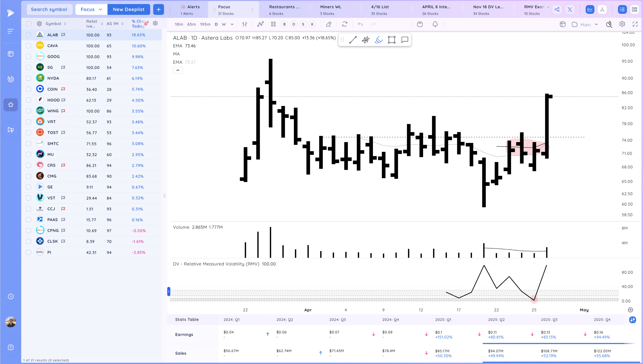Click the eraser icon in chart toolbar
Viewport: 643px width, 364px height.
coord(329,24)
